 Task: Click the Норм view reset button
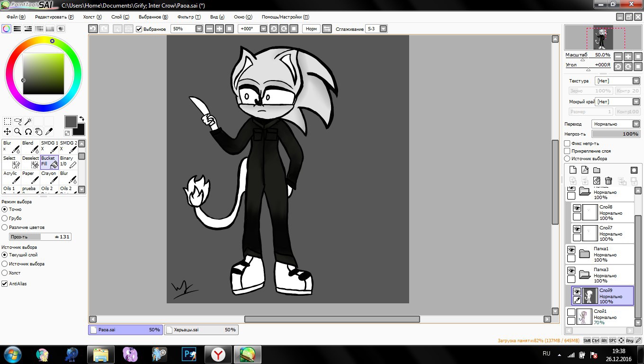[311, 29]
